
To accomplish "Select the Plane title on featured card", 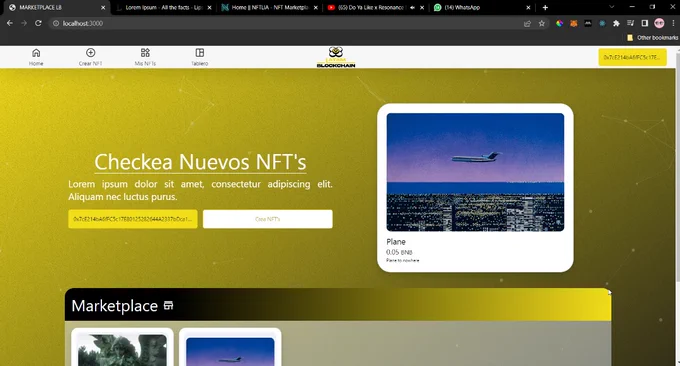I will coord(396,242).
